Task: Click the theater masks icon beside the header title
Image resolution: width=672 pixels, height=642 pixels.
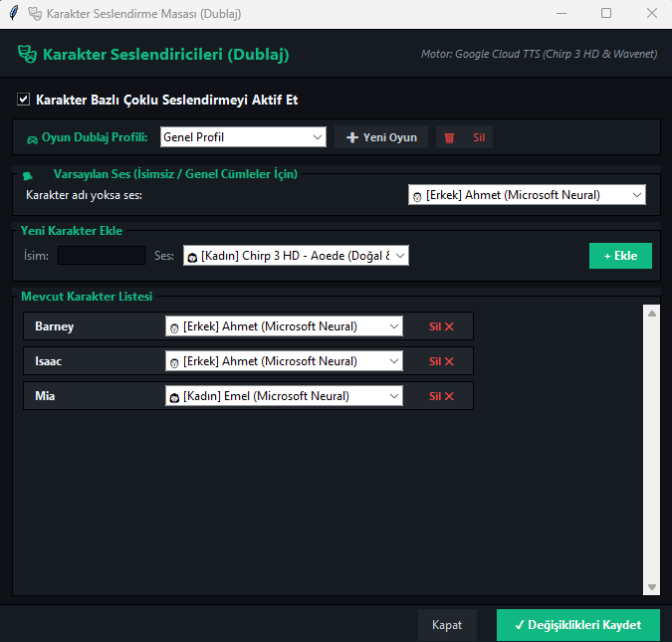Action: pyautogui.click(x=28, y=54)
